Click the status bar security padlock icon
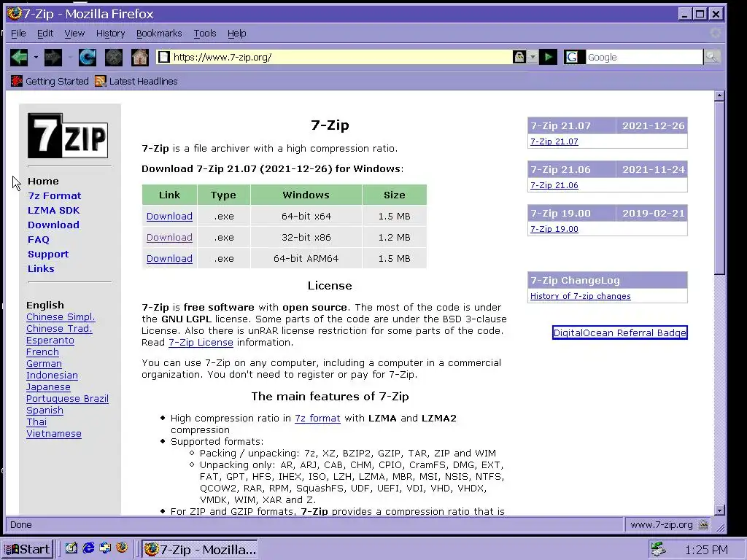This screenshot has height=560, width=747. 703,525
